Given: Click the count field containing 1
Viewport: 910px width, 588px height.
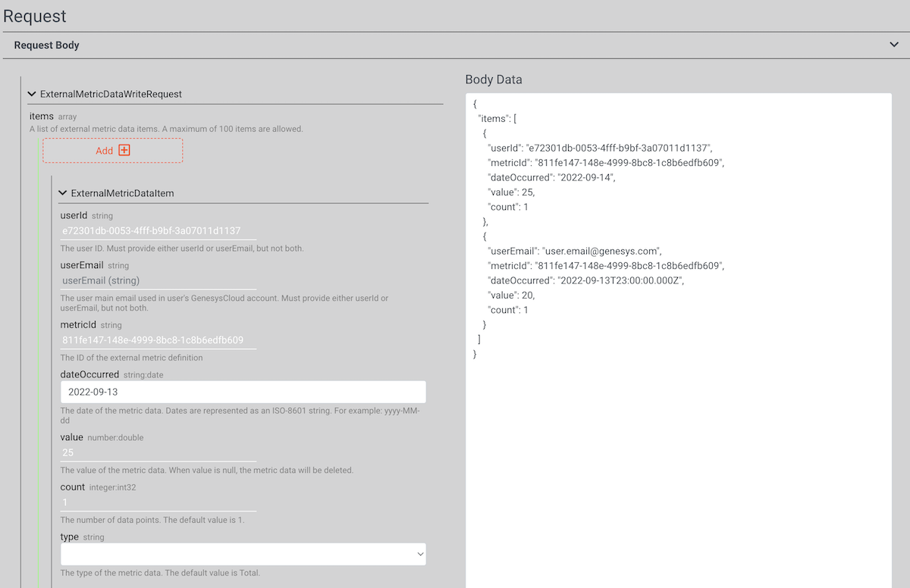Looking at the screenshot, I should click(x=152, y=502).
